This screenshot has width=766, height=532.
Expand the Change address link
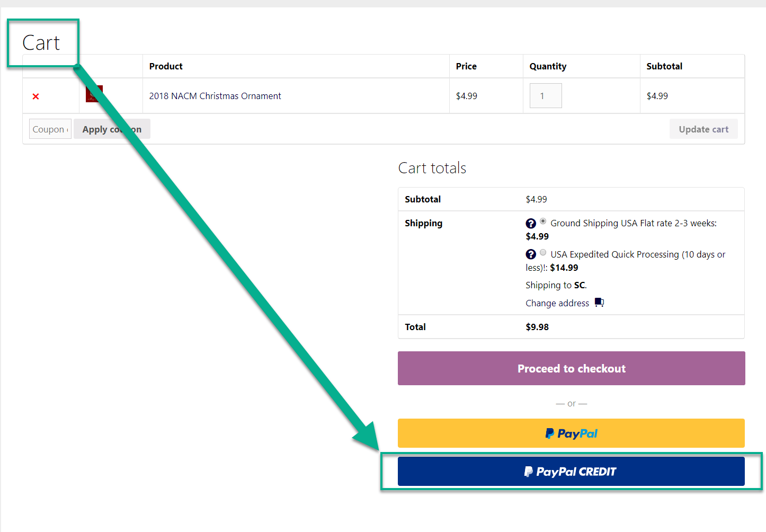(x=557, y=303)
